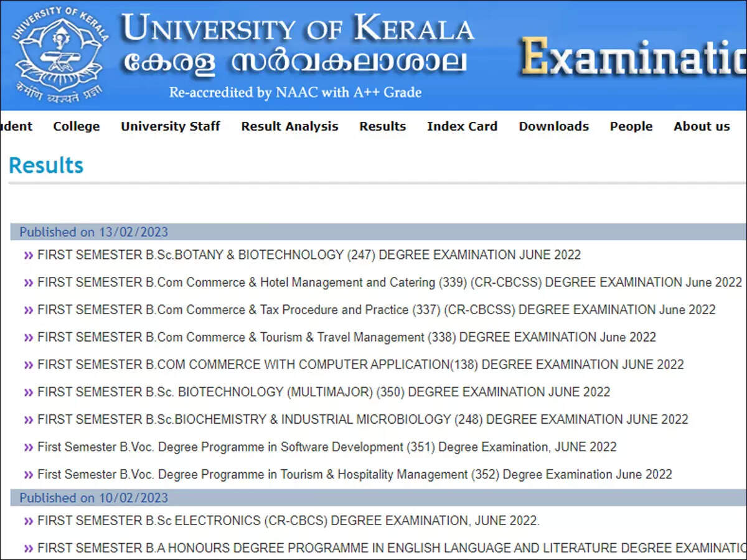Click the arrow bullet beside Software Development (351)
The image size is (747, 560).
click(28, 447)
